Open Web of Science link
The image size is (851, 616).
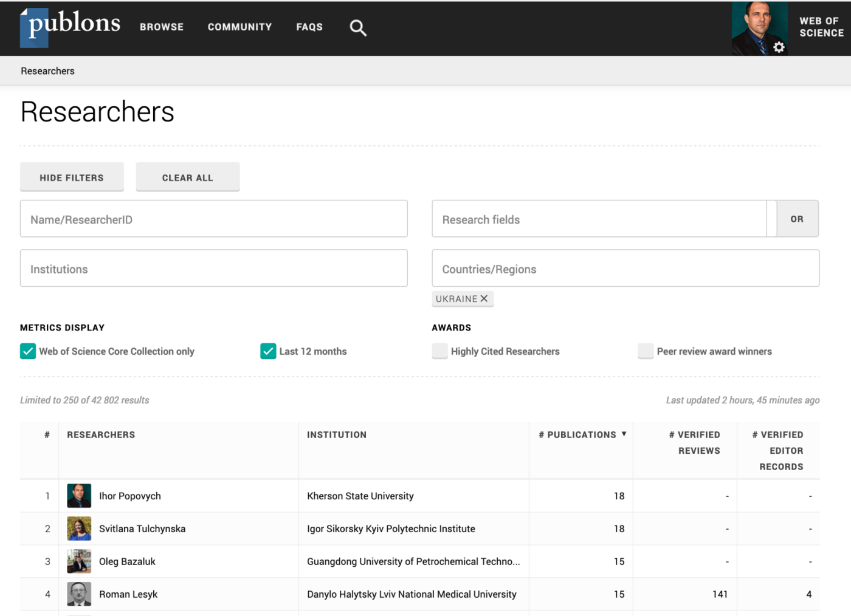tap(821, 27)
